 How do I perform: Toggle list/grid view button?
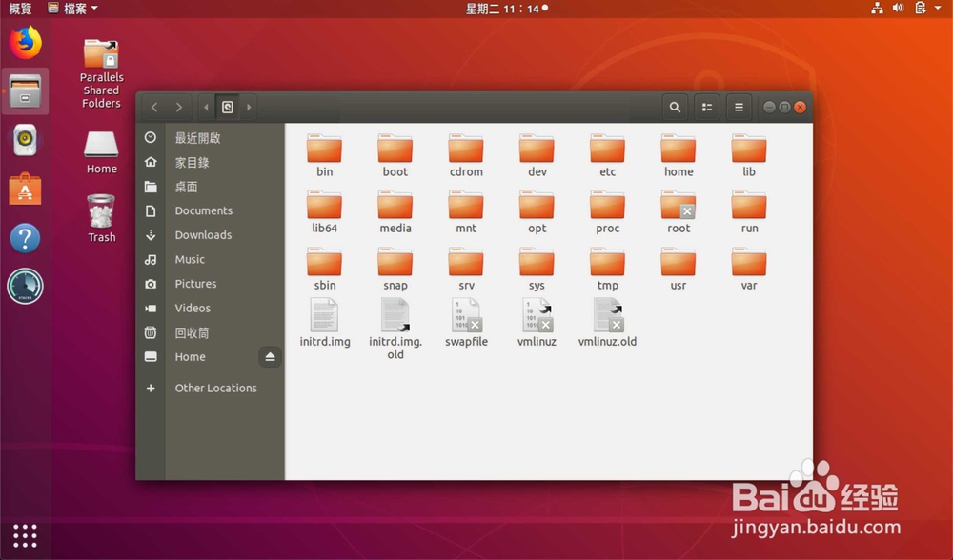(707, 107)
